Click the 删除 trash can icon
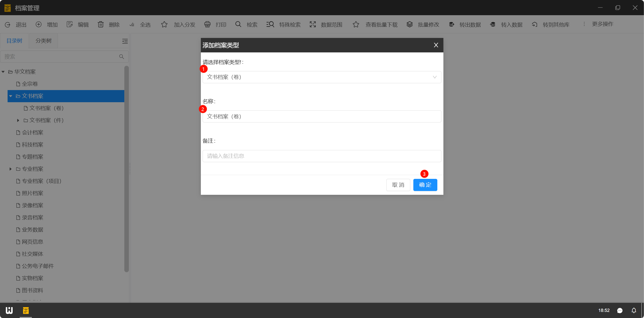Image resolution: width=644 pixels, height=318 pixels. pos(101,24)
